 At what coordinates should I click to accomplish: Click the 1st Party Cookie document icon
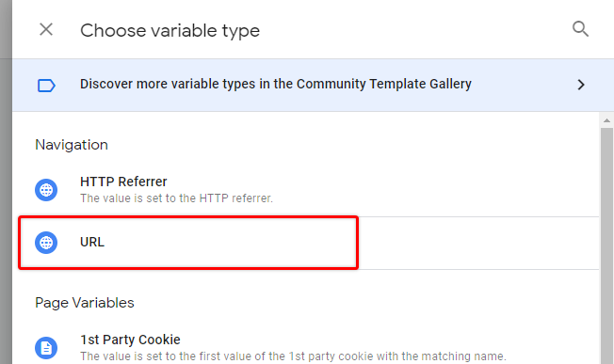point(46,348)
